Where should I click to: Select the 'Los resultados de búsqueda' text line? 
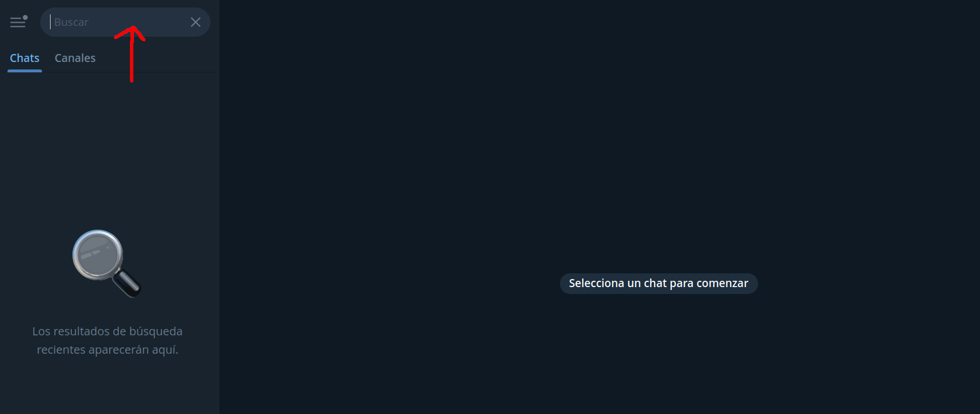click(x=107, y=331)
